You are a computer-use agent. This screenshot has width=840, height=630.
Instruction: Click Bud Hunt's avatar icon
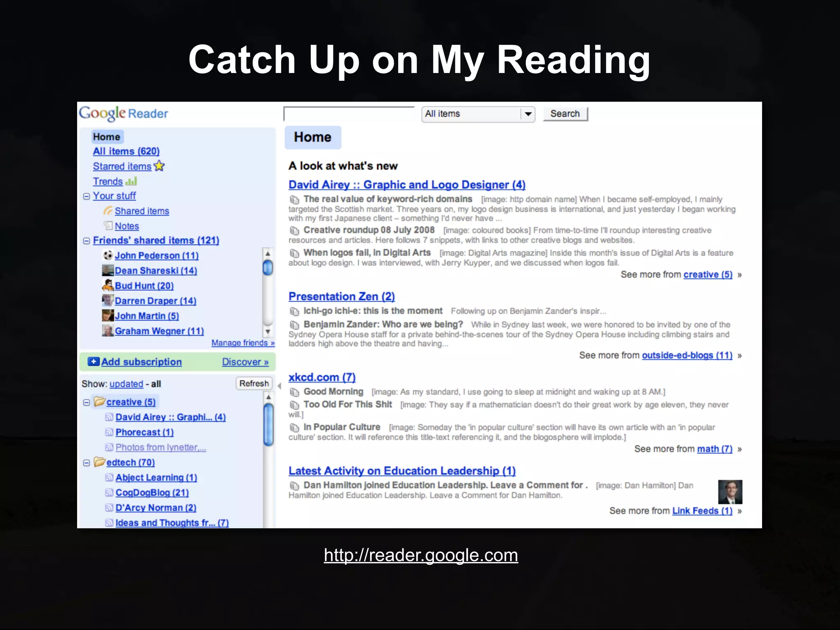tap(108, 285)
